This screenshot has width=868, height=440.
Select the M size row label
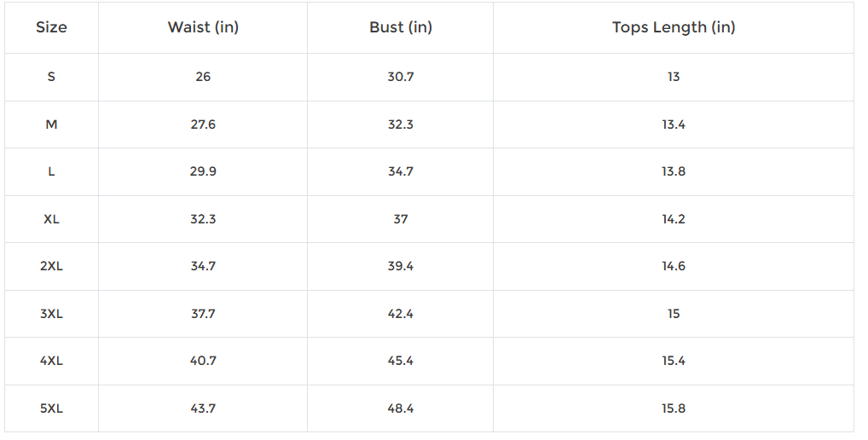pyautogui.click(x=51, y=124)
